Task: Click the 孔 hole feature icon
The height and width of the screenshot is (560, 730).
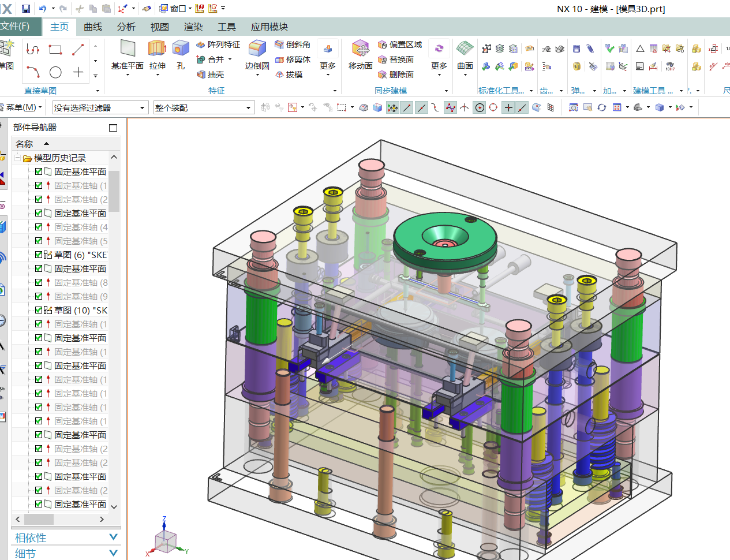Action: [x=181, y=48]
